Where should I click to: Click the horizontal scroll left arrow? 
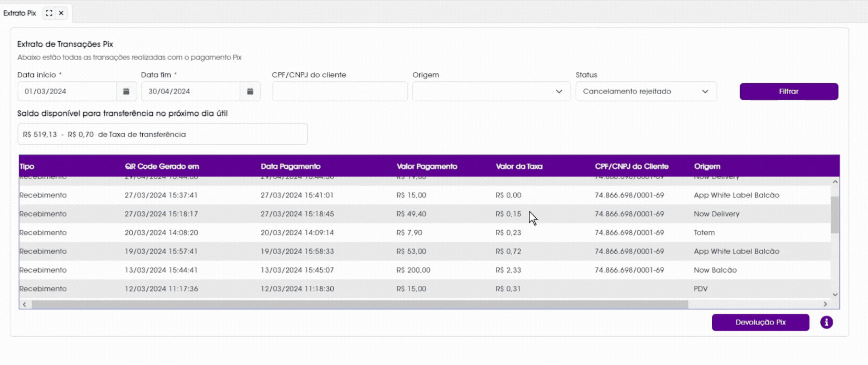(25, 304)
